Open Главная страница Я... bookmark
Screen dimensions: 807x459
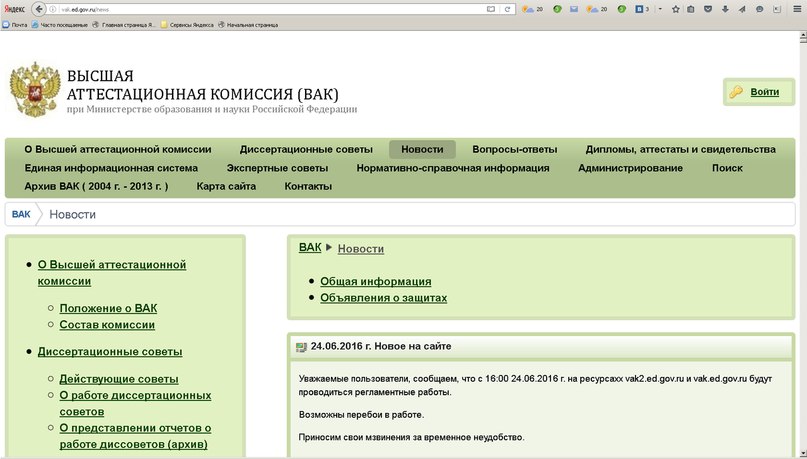[124, 24]
